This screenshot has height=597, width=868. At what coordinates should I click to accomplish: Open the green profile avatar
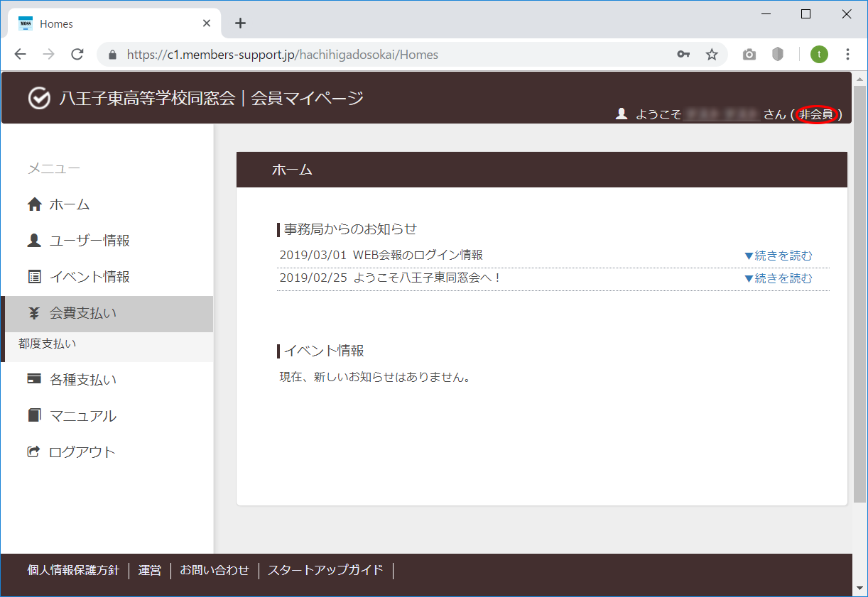819,55
